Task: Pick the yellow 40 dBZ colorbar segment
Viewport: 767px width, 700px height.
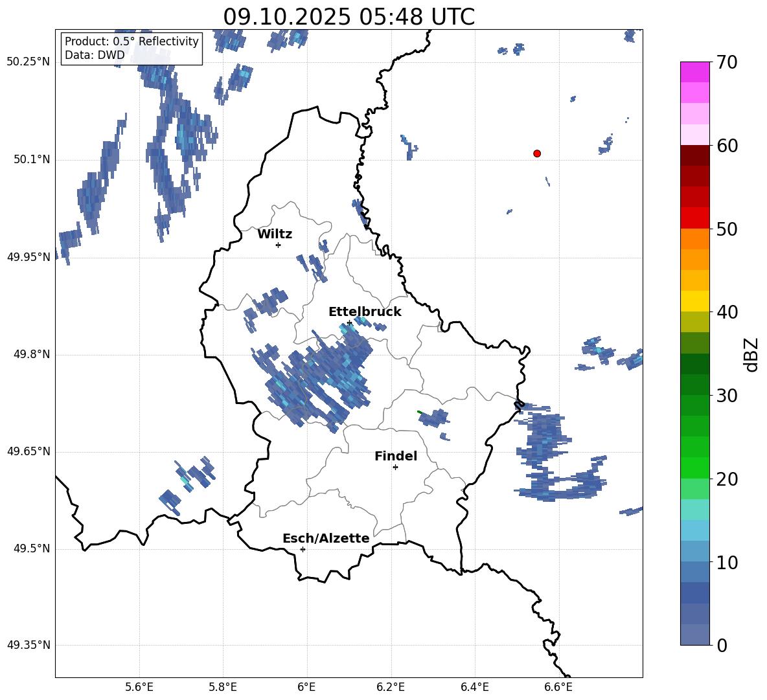Action: tap(694, 301)
